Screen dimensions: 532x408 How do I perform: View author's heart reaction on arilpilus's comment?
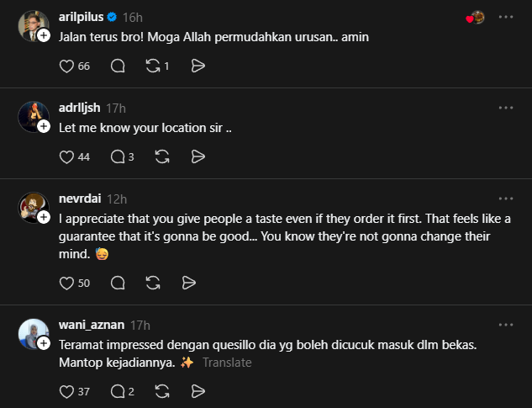[x=476, y=17]
